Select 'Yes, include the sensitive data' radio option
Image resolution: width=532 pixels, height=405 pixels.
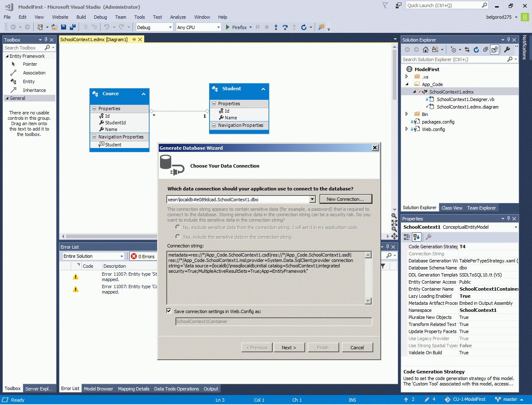(x=178, y=237)
